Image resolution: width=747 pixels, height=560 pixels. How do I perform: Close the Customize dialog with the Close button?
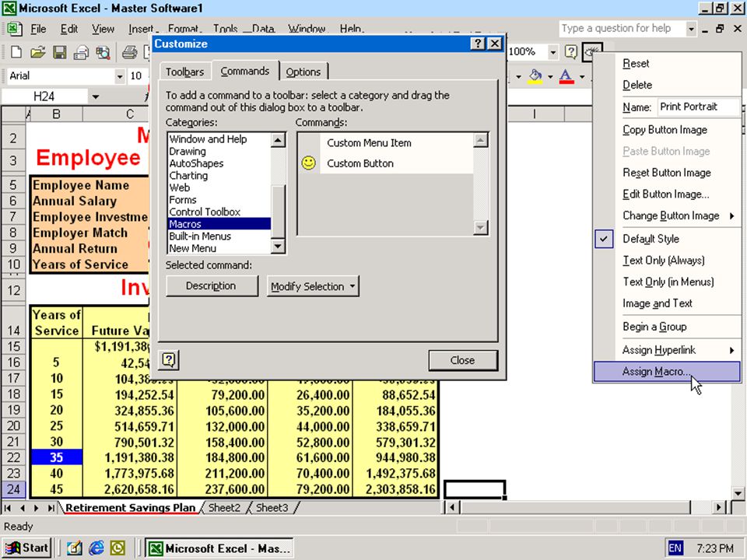click(463, 360)
